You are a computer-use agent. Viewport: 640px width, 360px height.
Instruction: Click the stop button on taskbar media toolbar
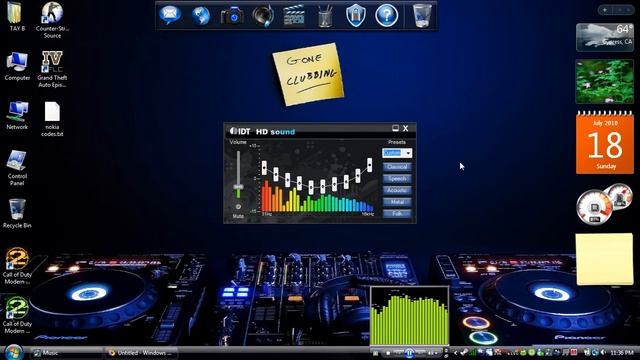coord(387,353)
